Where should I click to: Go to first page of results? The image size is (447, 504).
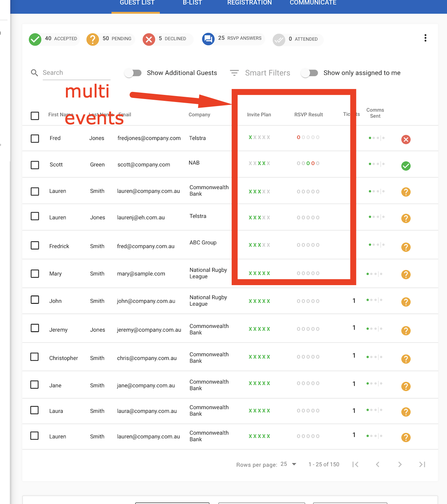pos(355,464)
